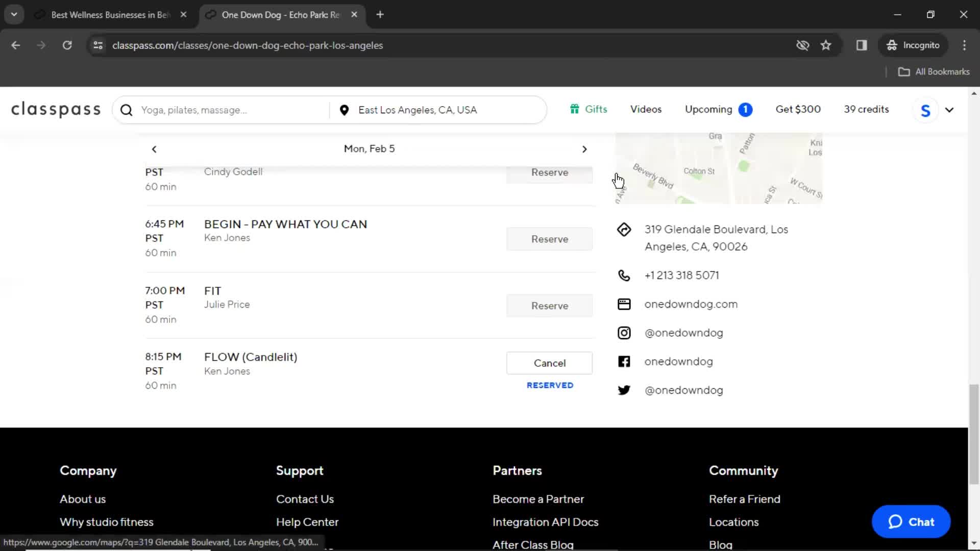Open Get $300 referral link
Viewport: 980px width, 551px height.
(x=798, y=109)
